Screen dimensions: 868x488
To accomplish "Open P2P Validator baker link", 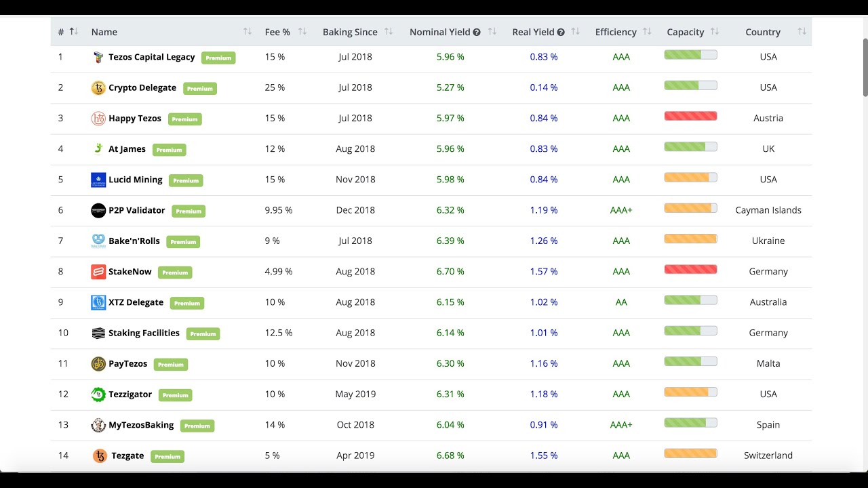I will coord(137,210).
